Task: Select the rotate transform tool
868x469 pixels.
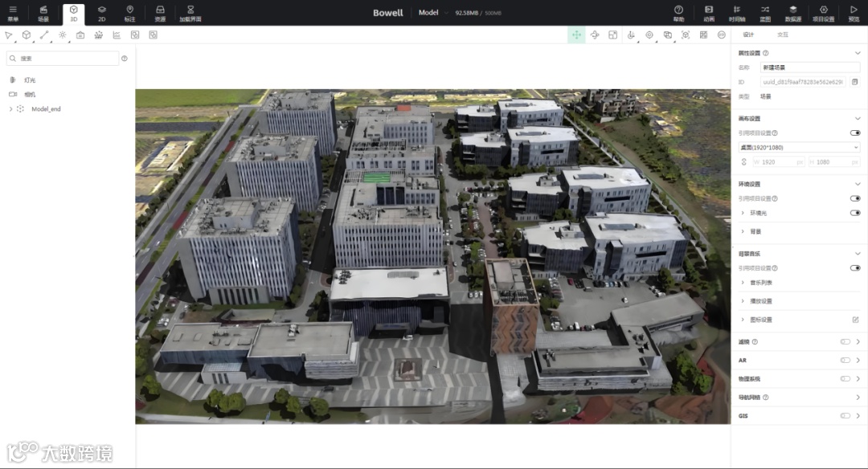Action: tap(595, 35)
